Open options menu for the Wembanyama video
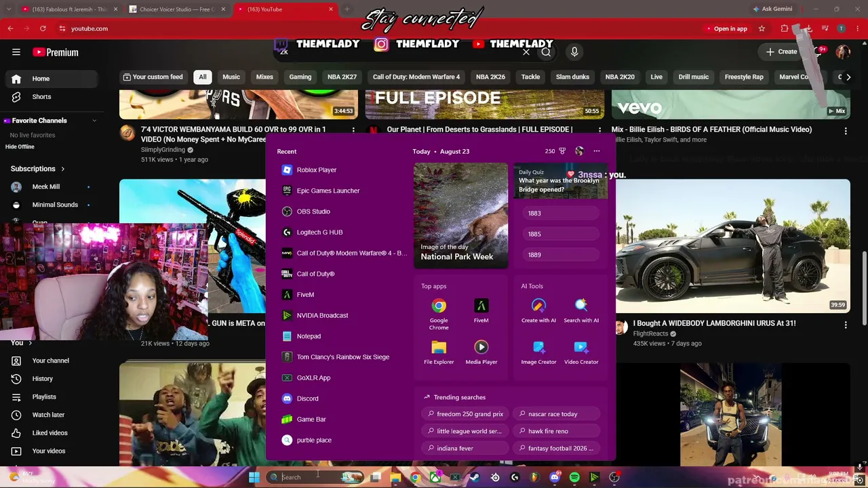The height and width of the screenshot is (488, 868). (x=353, y=130)
